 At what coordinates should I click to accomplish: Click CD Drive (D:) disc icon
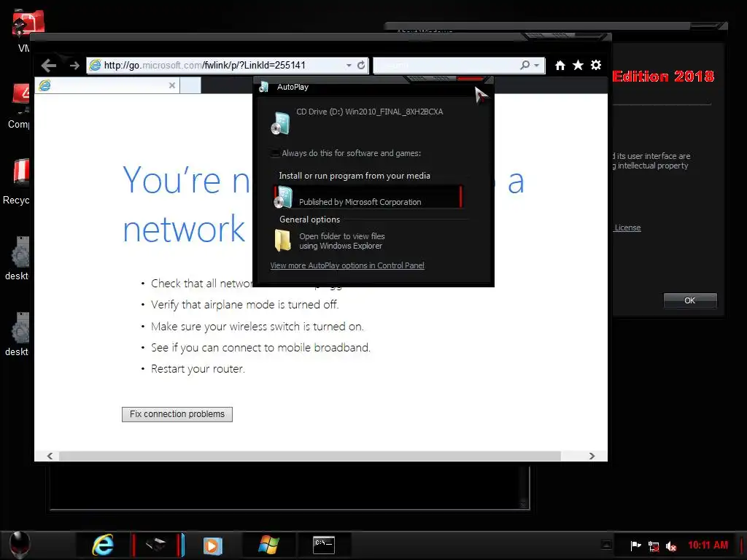[281, 122]
